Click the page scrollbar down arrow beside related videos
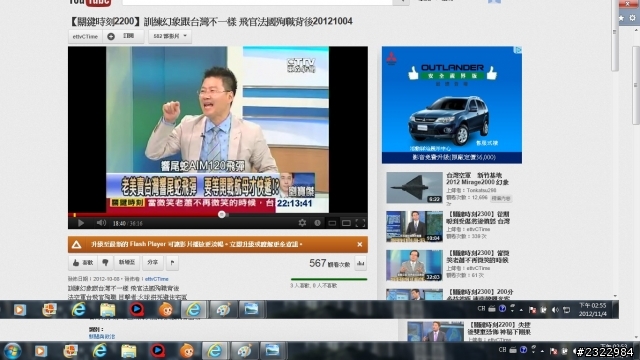Screen dimensions: 640x360 point(615,296)
